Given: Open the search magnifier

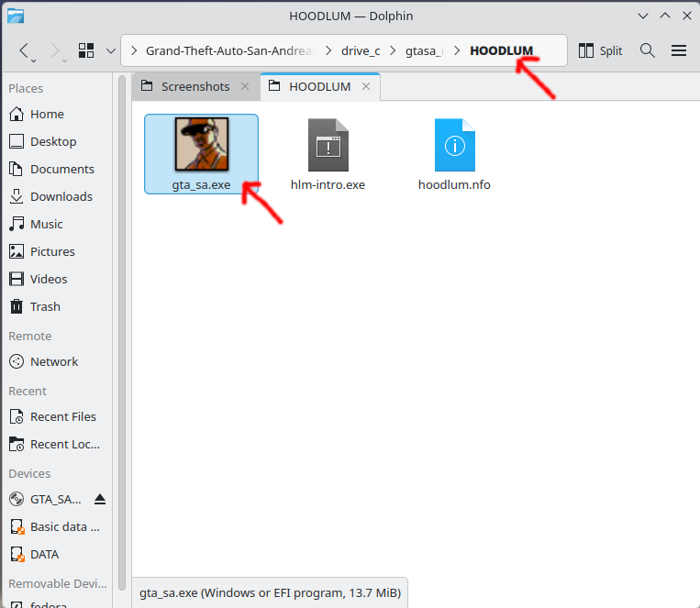Looking at the screenshot, I should pyautogui.click(x=648, y=50).
